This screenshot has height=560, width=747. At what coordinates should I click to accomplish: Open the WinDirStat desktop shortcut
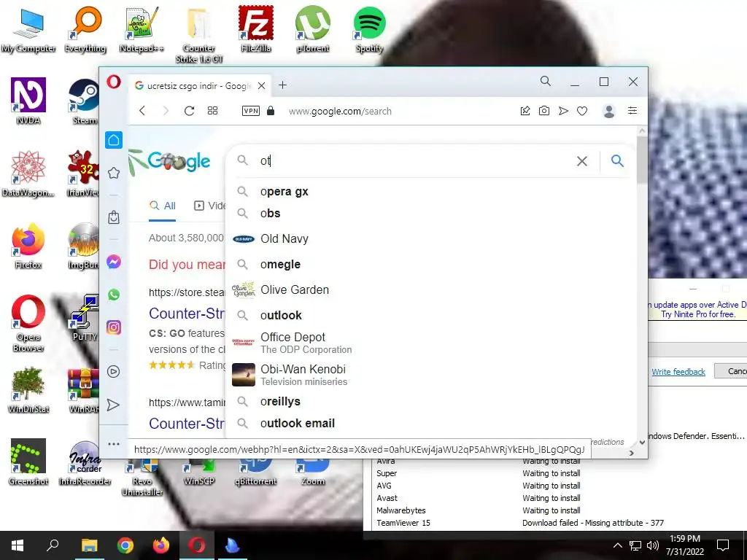point(28,389)
